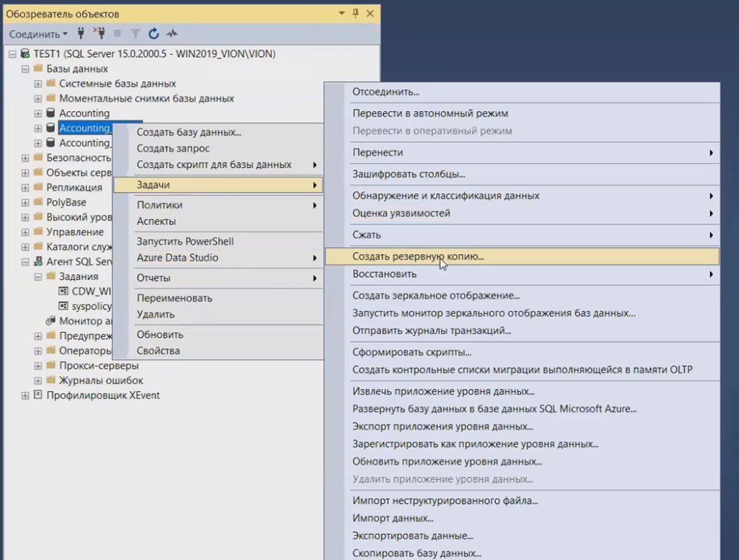Click the CDW_WI job icon under Задания

point(64,292)
